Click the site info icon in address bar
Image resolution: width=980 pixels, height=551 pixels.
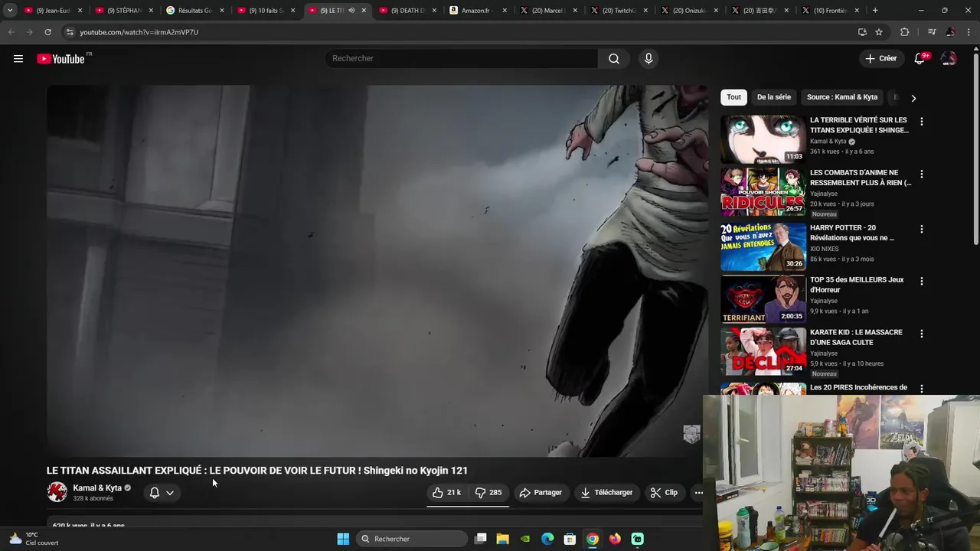click(x=70, y=32)
